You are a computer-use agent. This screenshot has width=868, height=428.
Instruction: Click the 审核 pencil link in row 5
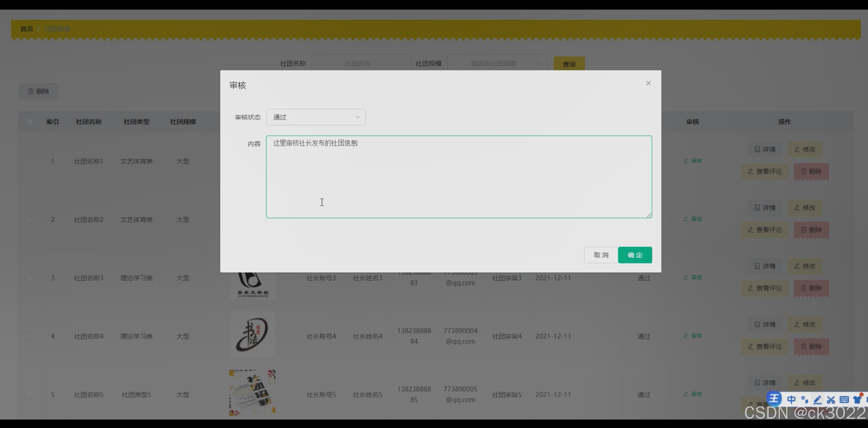693,394
